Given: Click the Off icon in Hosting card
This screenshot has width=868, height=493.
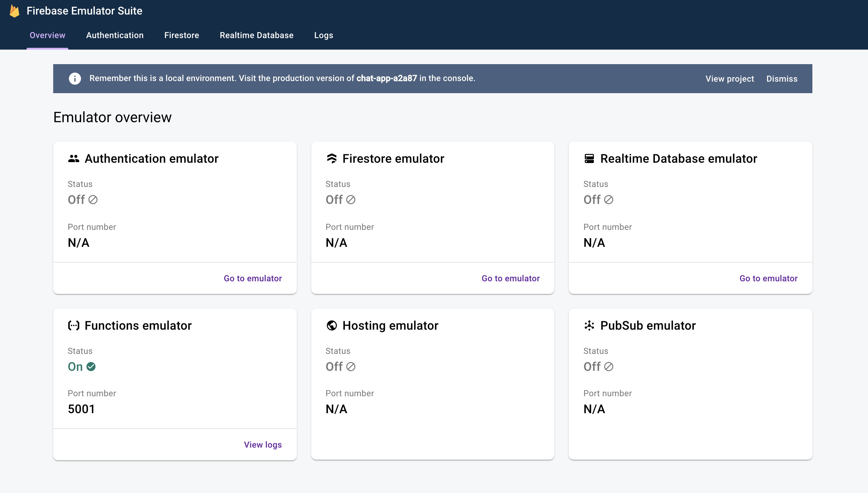Looking at the screenshot, I should (351, 366).
